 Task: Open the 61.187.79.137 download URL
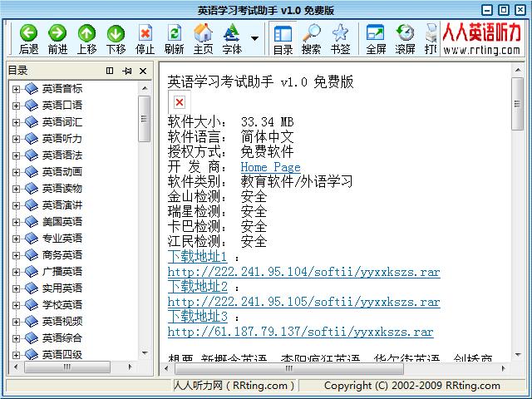pyautogui.click(x=301, y=332)
